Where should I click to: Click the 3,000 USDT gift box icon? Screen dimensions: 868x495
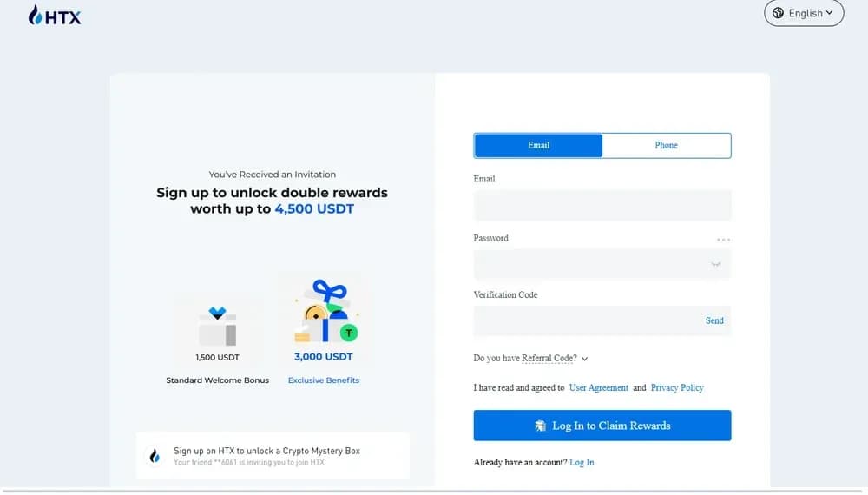pyautogui.click(x=326, y=311)
